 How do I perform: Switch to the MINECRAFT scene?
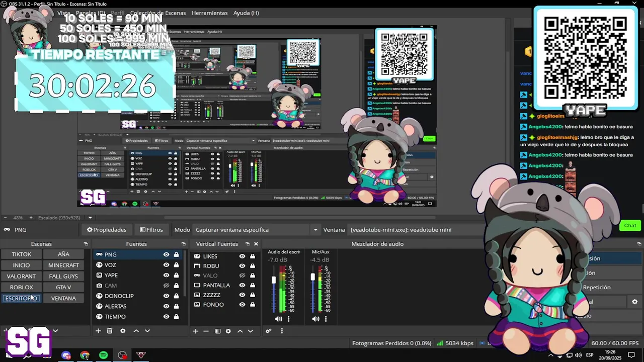point(63,265)
